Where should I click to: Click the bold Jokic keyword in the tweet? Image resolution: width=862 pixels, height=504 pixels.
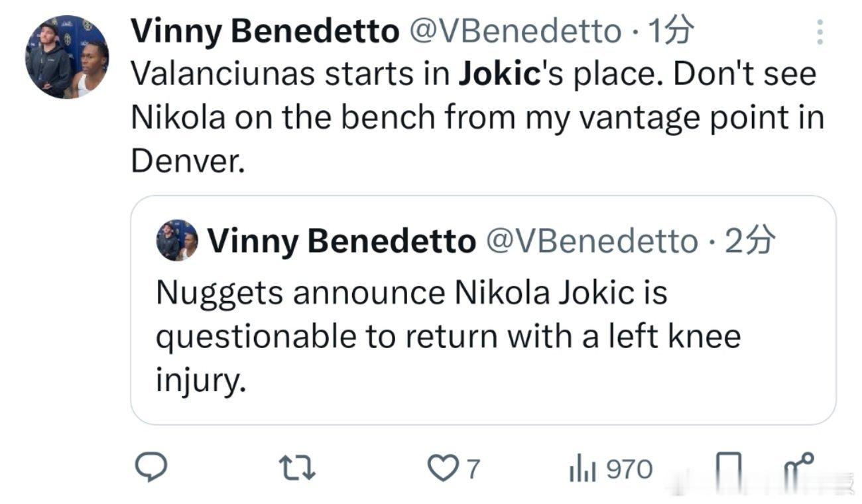(x=499, y=76)
